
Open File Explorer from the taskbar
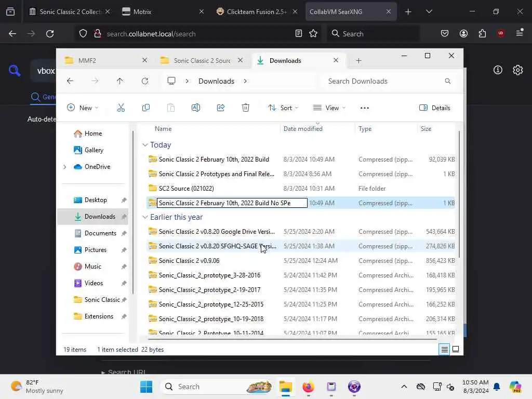[x=286, y=387]
